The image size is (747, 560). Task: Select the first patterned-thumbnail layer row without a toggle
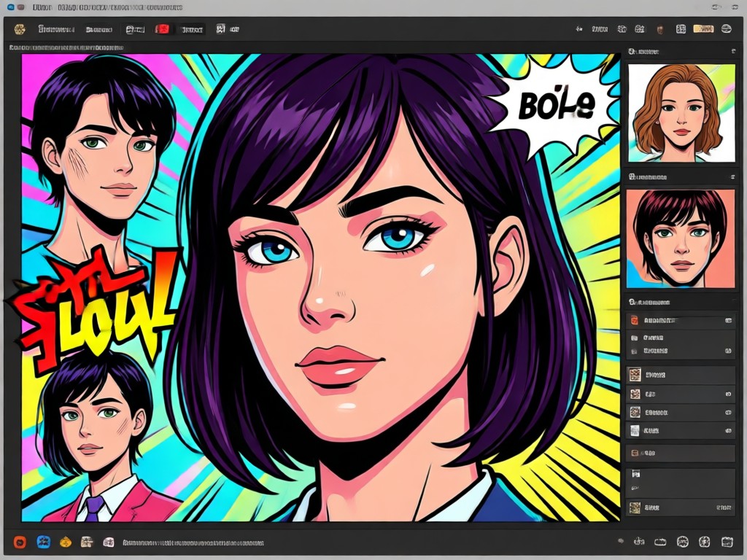pyautogui.click(x=681, y=376)
